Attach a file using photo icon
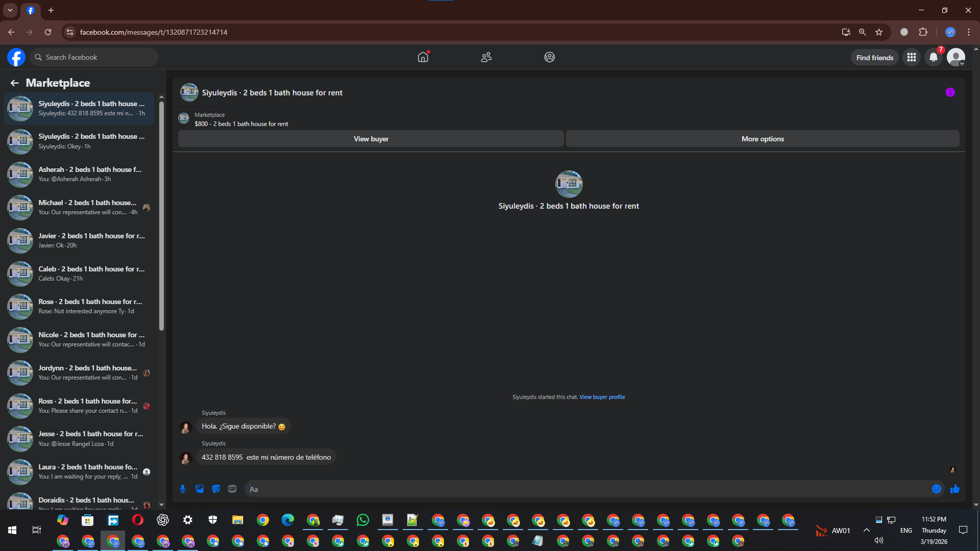The height and width of the screenshot is (551, 980). tap(200, 489)
